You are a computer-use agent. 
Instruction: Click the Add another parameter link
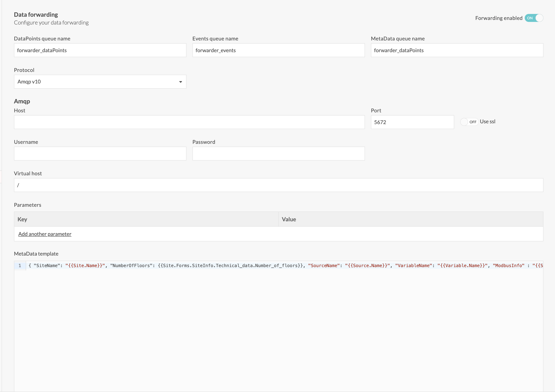[x=45, y=234]
